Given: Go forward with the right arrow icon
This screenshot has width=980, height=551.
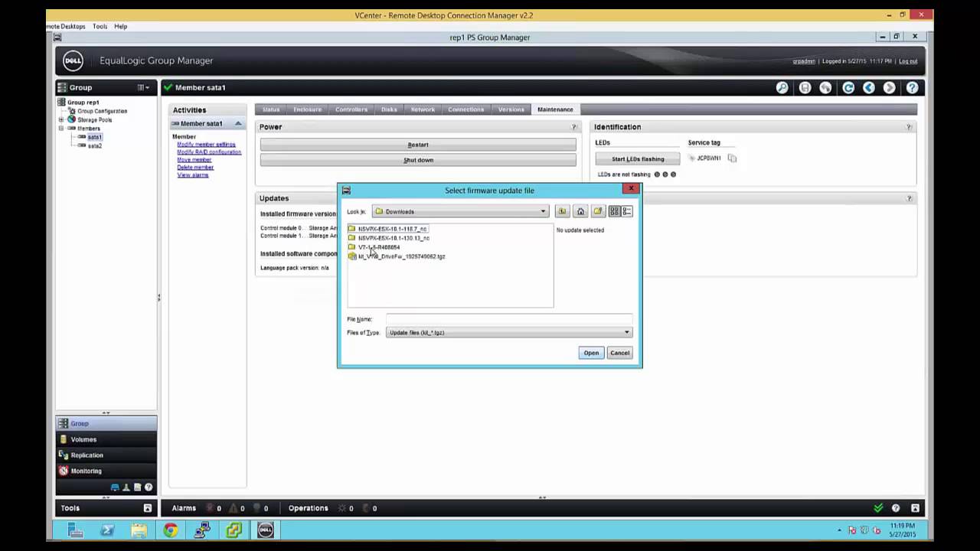Looking at the screenshot, I should click(x=889, y=88).
